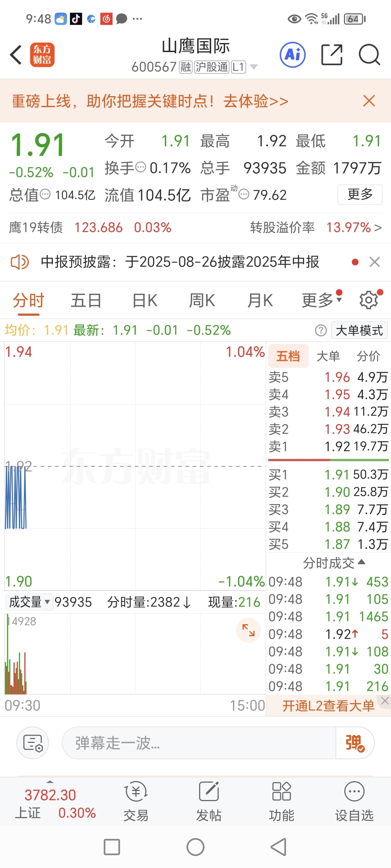Tap the 弹幕走一波 input field
The image size is (391, 868).
tap(199, 743)
